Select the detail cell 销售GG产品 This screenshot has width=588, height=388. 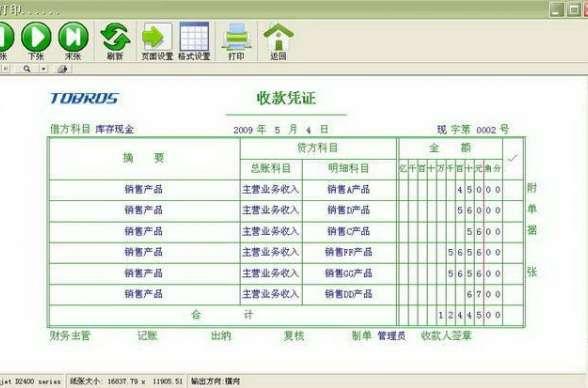[349, 273]
